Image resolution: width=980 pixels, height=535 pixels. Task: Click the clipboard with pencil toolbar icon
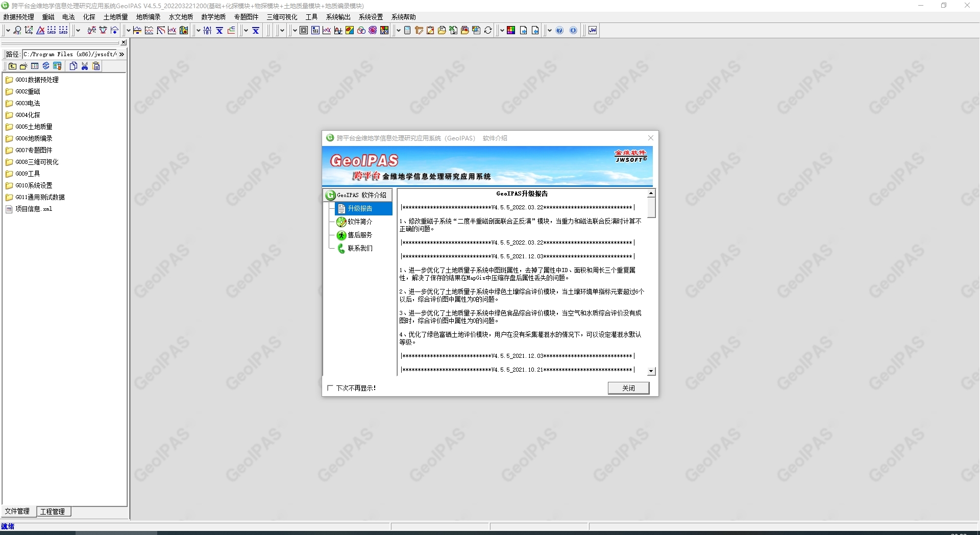(x=430, y=31)
